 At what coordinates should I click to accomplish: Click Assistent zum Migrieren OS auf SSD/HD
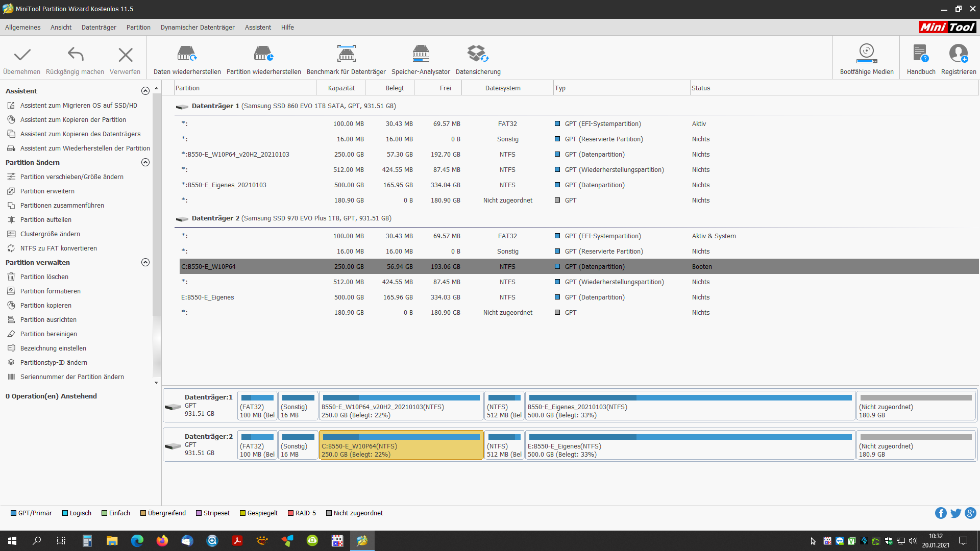coord(79,106)
